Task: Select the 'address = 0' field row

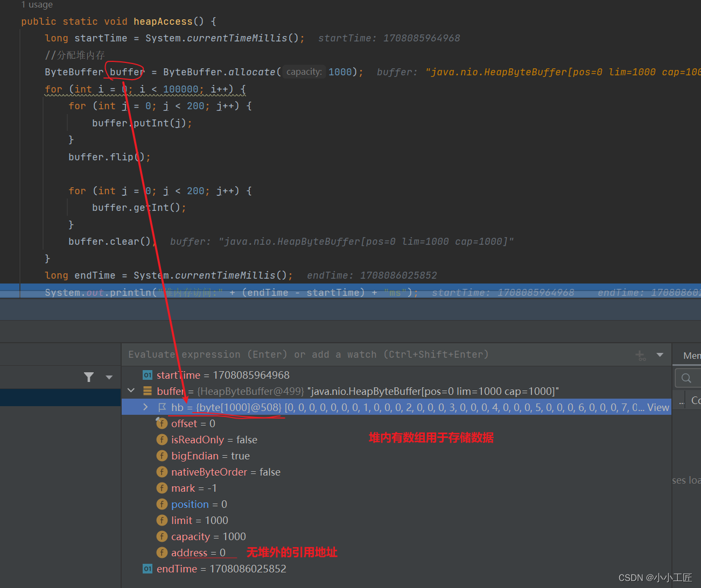Action: point(396,552)
